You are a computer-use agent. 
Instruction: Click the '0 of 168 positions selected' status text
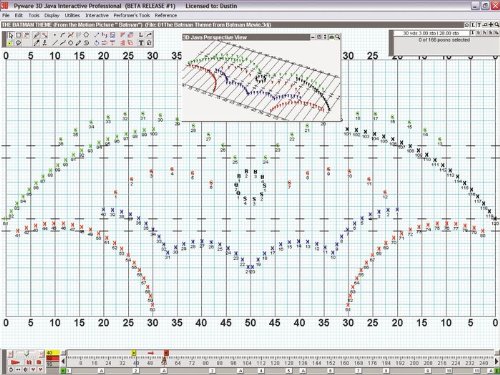[444, 40]
